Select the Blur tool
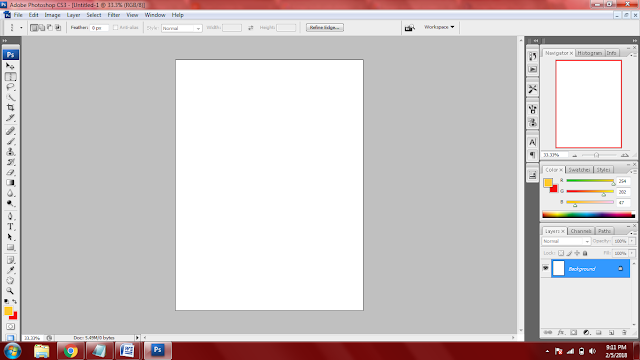 10,193
